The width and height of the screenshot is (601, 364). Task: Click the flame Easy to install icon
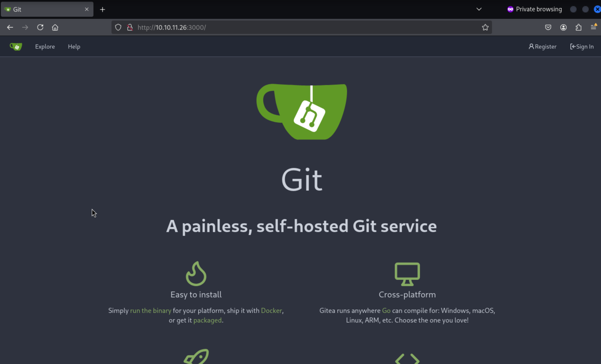pyautogui.click(x=196, y=274)
